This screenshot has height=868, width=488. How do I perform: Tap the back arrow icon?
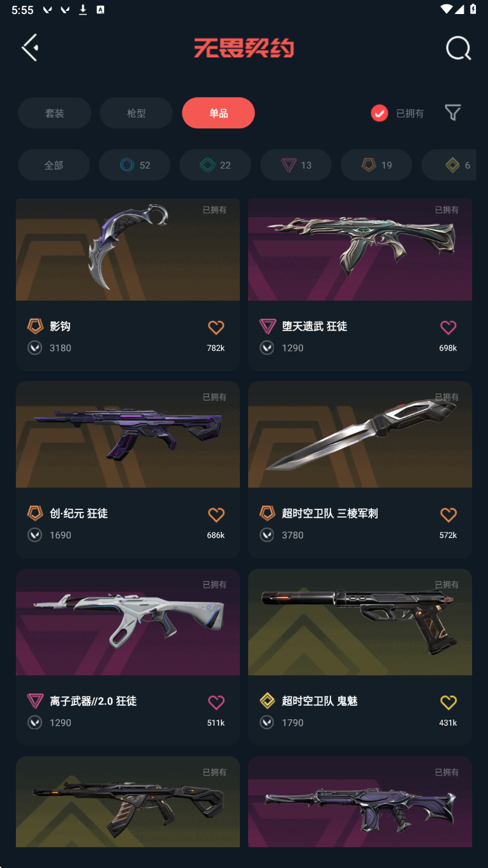pyautogui.click(x=30, y=48)
